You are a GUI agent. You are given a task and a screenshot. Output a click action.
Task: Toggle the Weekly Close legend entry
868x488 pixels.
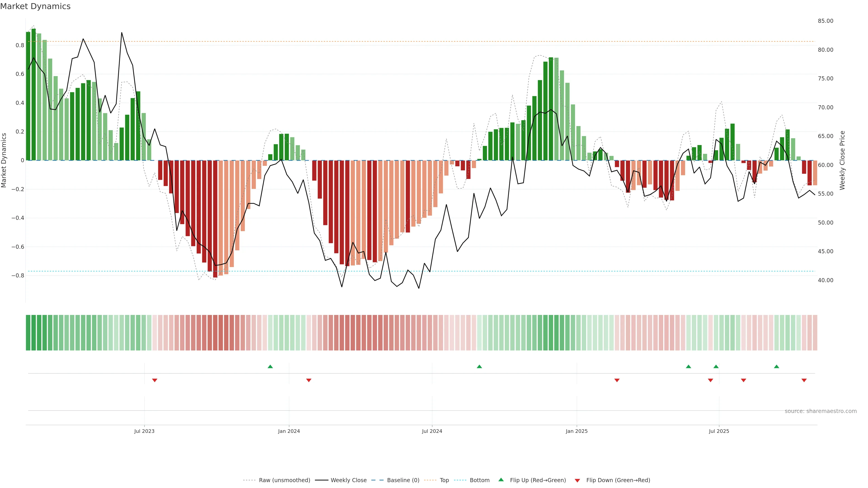coord(348,480)
